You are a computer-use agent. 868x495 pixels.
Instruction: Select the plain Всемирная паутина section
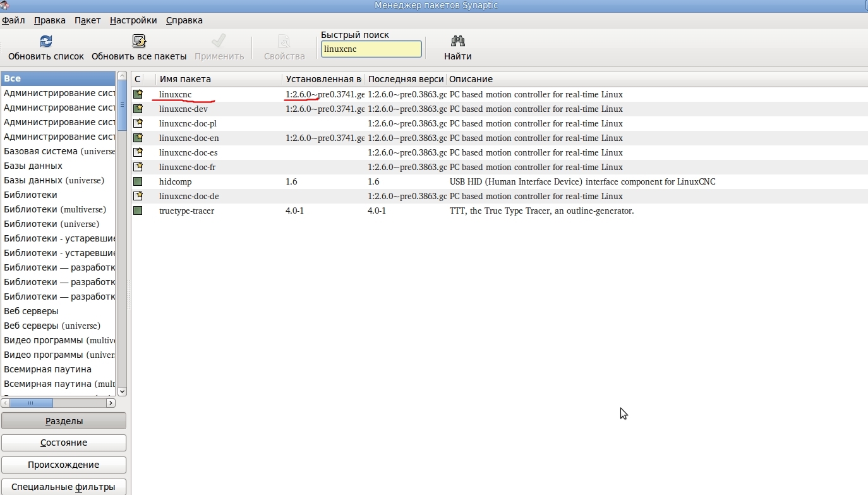pos(58,369)
